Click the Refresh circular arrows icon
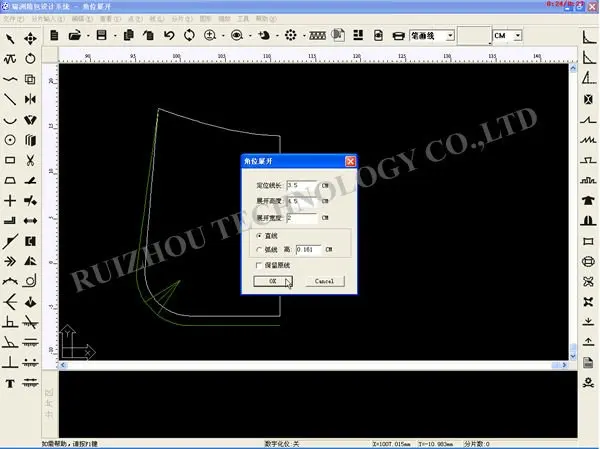The image size is (600, 449). pos(189,36)
